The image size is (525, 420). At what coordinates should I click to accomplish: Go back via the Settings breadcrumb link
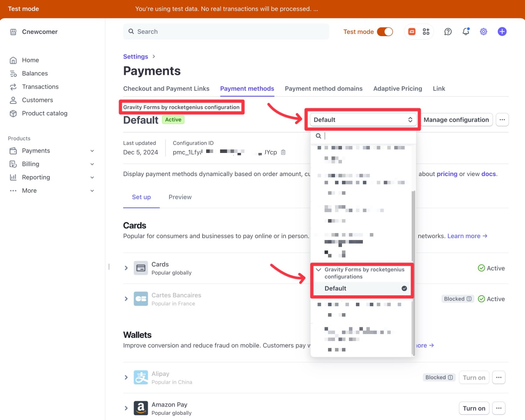(135, 57)
